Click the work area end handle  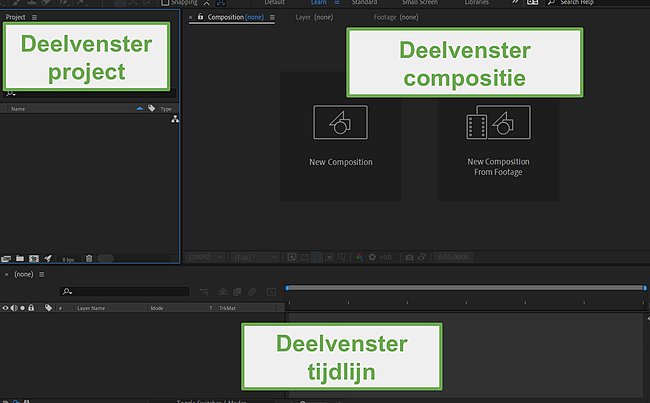pyautogui.click(x=645, y=288)
